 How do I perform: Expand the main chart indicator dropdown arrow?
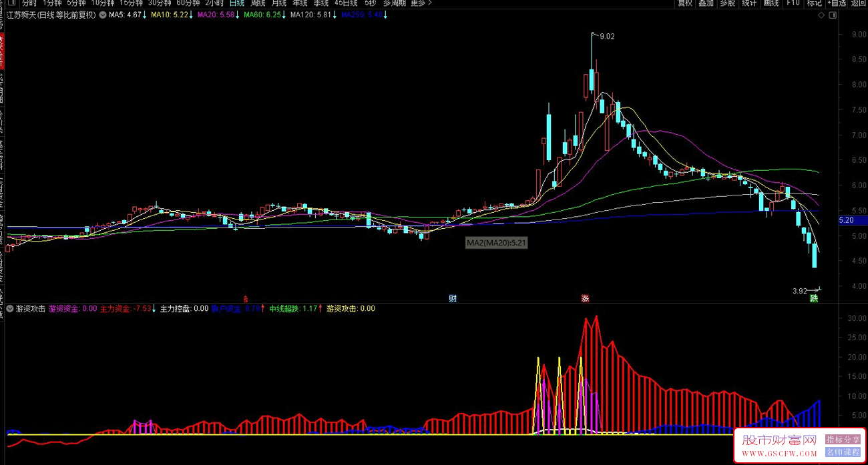coord(103,15)
